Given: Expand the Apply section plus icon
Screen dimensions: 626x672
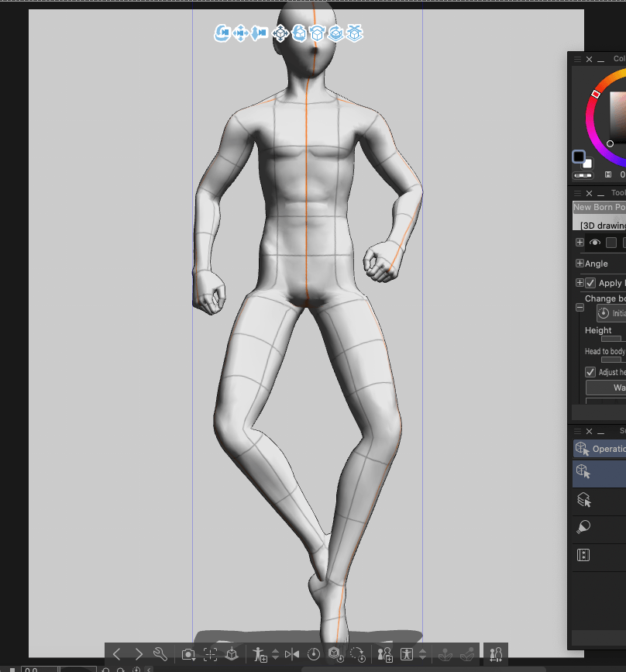Looking at the screenshot, I should [580, 282].
